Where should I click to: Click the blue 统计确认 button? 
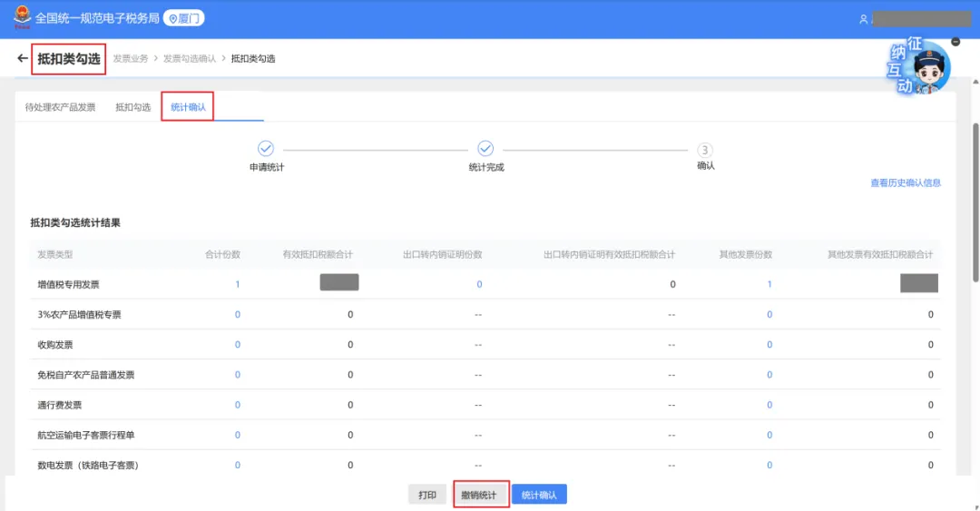click(x=539, y=495)
